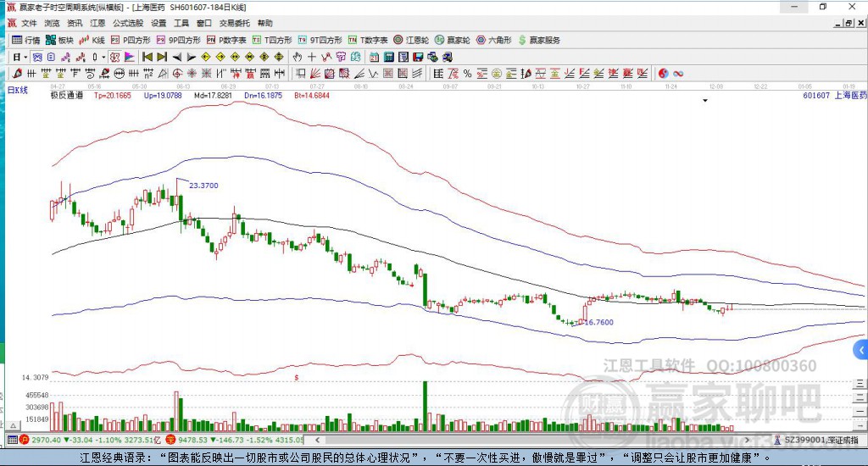868x466 pixels.
Task: Click the infinity loop icon
Action: click(x=678, y=74)
